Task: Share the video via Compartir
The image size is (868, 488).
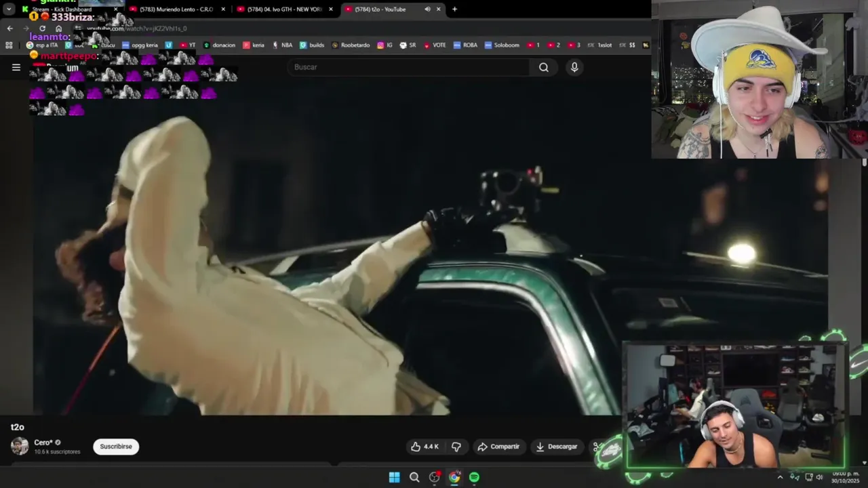Action: (498, 447)
